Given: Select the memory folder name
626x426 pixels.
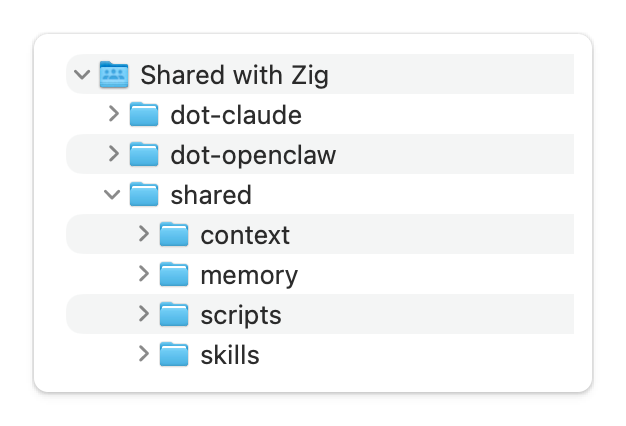Looking at the screenshot, I should tap(249, 275).
